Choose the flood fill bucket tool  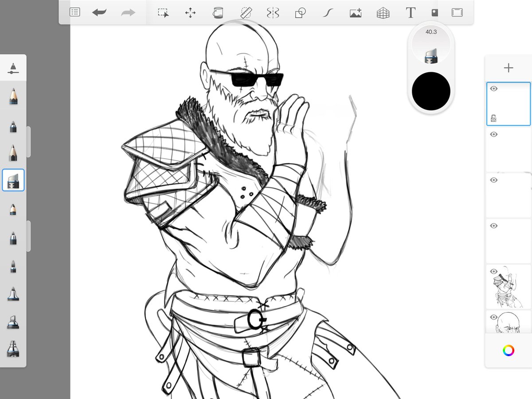point(218,12)
